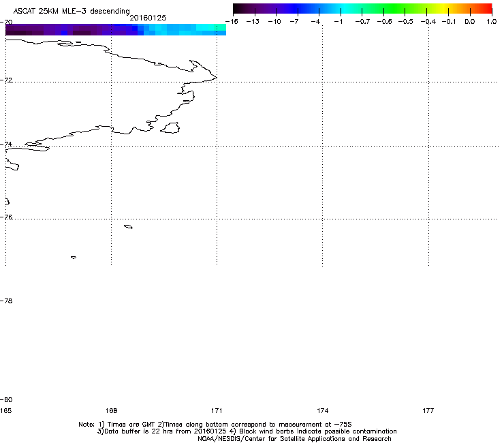The image size is (504, 443).
Task: Click the -4 colorbar label
Action: pyautogui.click(x=315, y=22)
